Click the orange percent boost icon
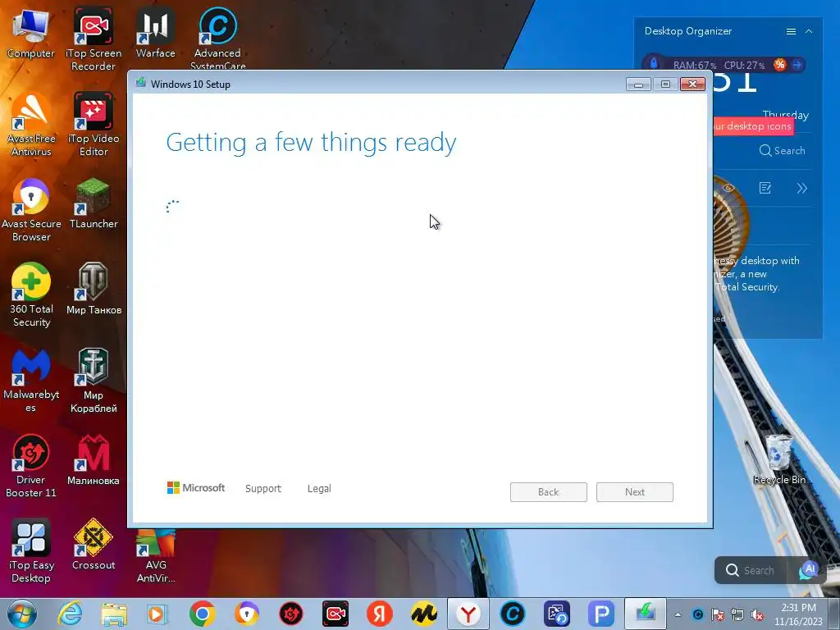Viewport: 840px width, 630px height. tap(780, 65)
